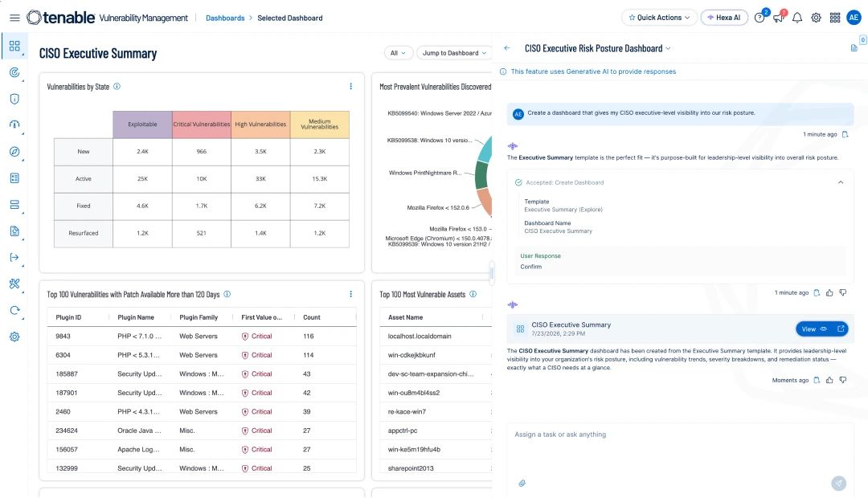Click the back arrow in Hexa AI panel
The height and width of the screenshot is (498, 868).
tap(507, 48)
